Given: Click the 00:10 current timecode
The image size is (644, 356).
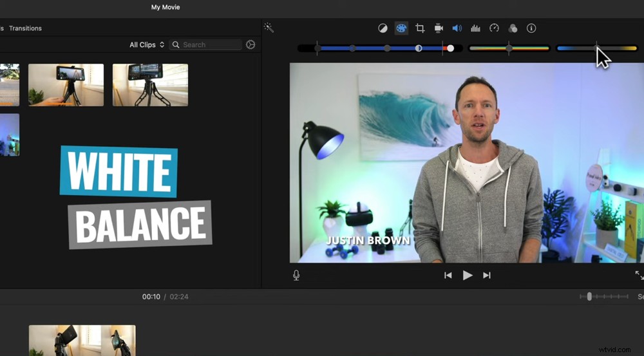Looking at the screenshot, I should (x=151, y=297).
